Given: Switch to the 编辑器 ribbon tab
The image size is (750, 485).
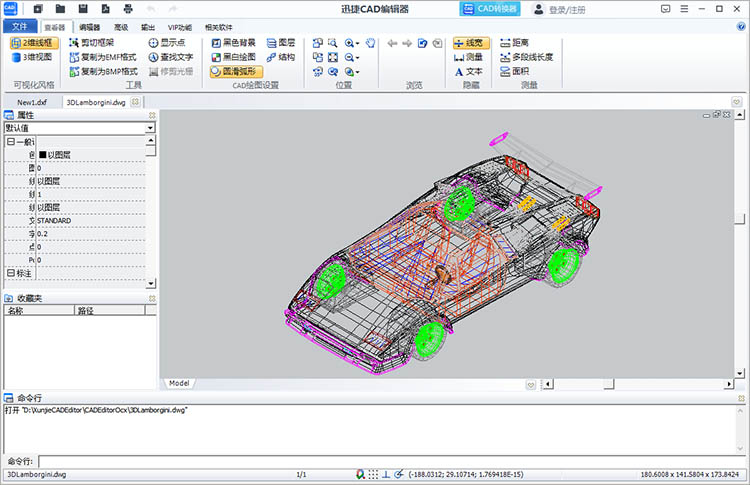Looking at the screenshot, I should point(89,27).
